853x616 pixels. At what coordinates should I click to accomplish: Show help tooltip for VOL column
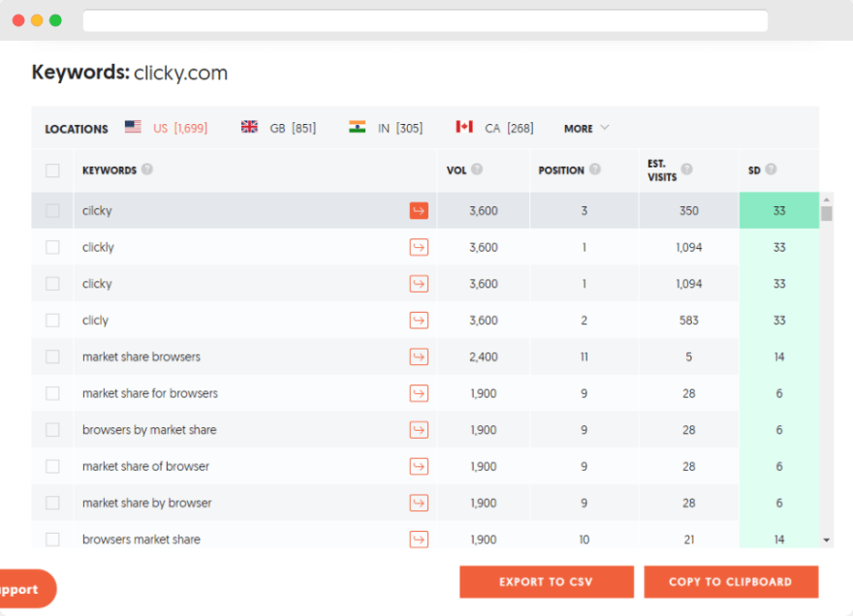(x=477, y=169)
